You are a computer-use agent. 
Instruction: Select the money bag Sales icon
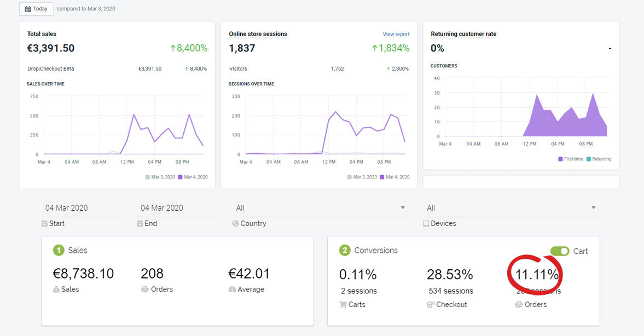point(56,289)
